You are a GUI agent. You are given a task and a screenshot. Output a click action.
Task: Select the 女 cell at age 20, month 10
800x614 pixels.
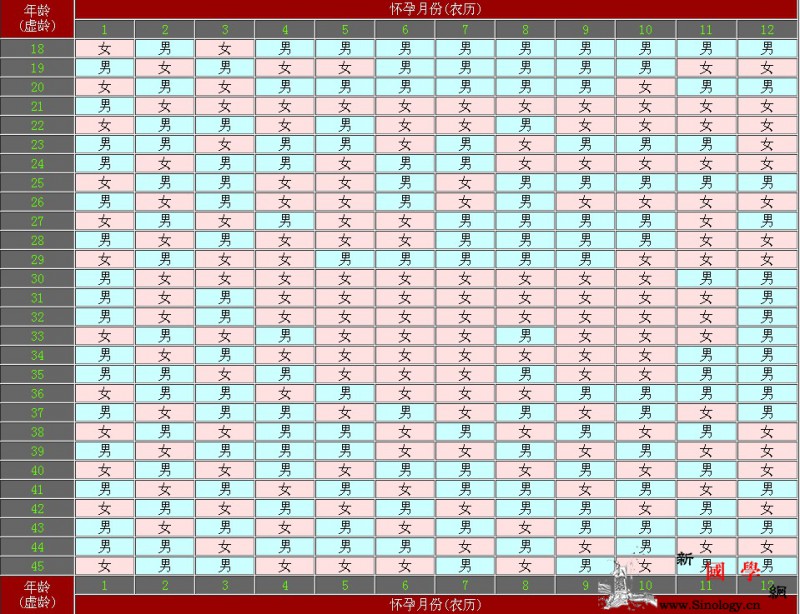pos(646,87)
